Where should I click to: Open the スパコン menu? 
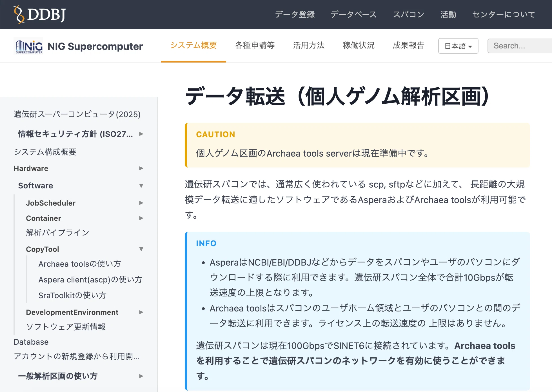tap(409, 14)
